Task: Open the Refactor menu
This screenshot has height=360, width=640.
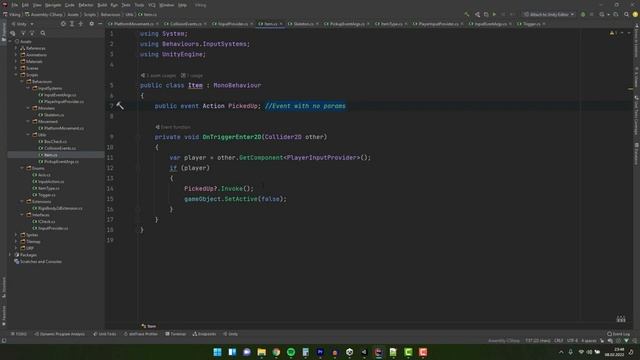Action: (86, 5)
